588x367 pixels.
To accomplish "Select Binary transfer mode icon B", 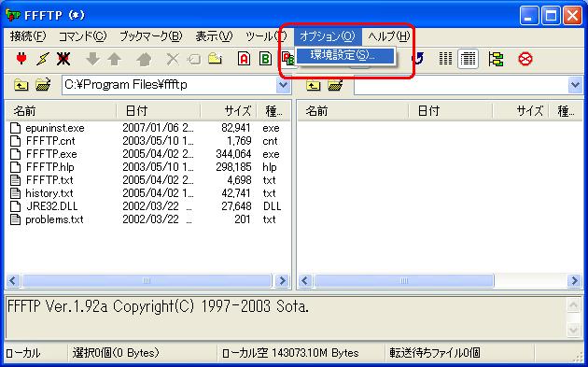I will pyautogui.click(x=265, y=59).
